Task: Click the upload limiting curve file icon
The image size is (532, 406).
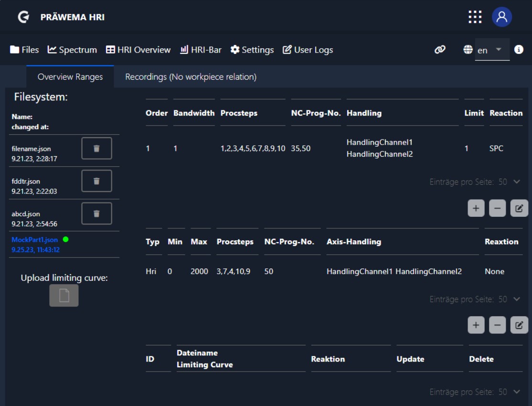Action: tap(64, 296)
